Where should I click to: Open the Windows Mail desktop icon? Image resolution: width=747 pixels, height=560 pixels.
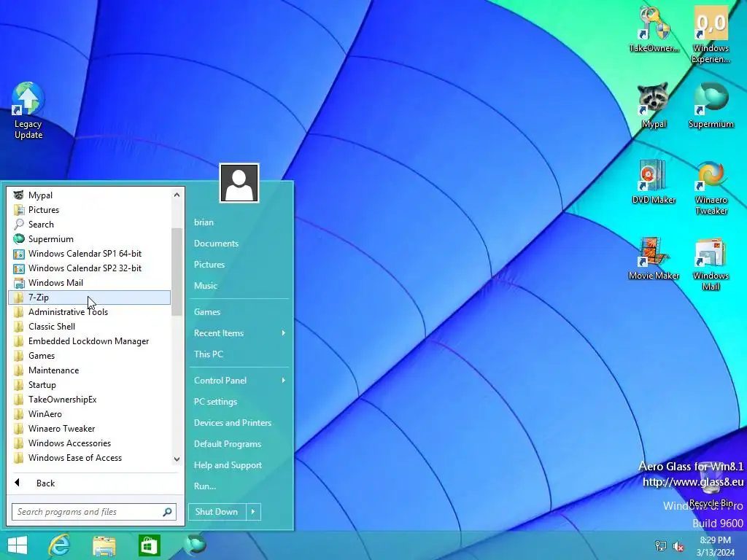(x=711, y=263)
